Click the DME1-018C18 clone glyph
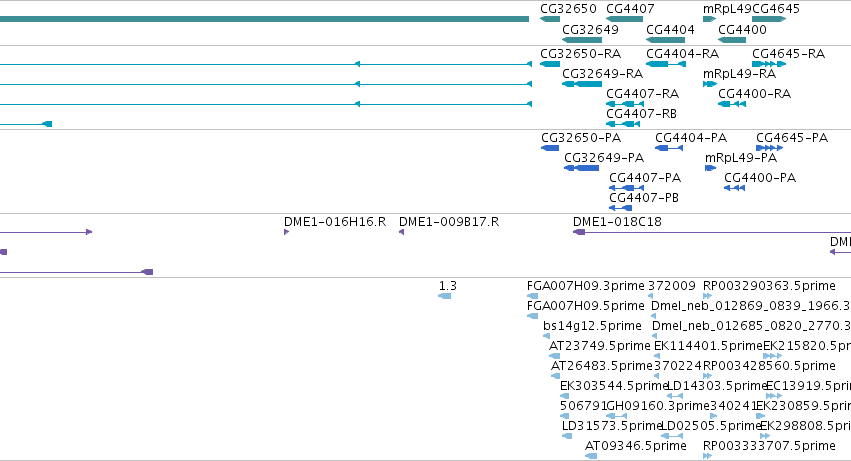This screenshot has width=851, height=461. (579, 232)
